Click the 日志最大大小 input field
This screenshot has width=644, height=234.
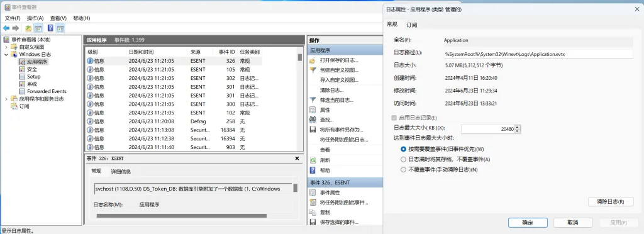point(487,129)
